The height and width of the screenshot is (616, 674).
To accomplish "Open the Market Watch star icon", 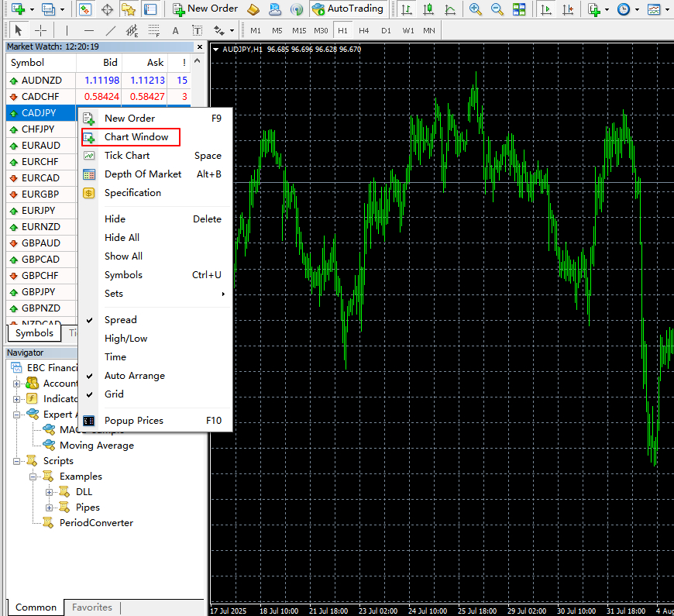I will [129, 9].
